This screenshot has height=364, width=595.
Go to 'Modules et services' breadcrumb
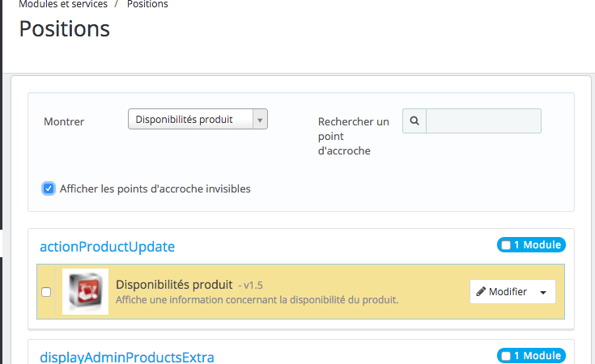pyautogui.click(x=63, y=5)
